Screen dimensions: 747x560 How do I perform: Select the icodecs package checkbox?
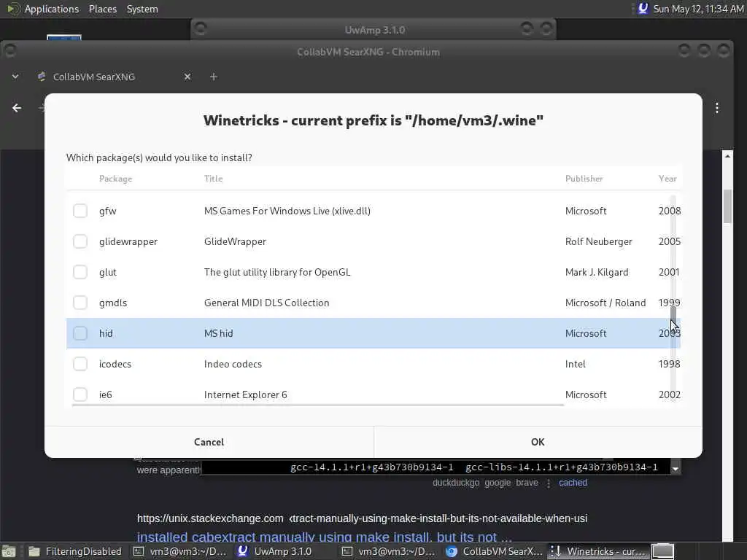(80, 364)
